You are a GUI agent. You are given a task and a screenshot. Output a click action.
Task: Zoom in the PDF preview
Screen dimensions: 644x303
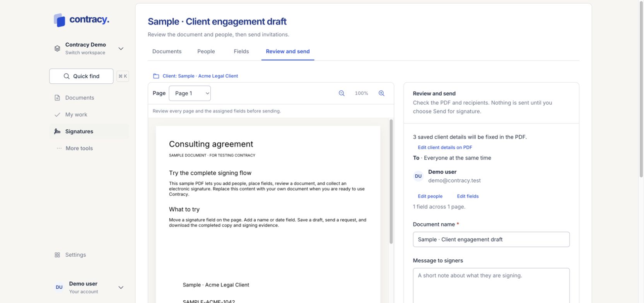(381, 93)
